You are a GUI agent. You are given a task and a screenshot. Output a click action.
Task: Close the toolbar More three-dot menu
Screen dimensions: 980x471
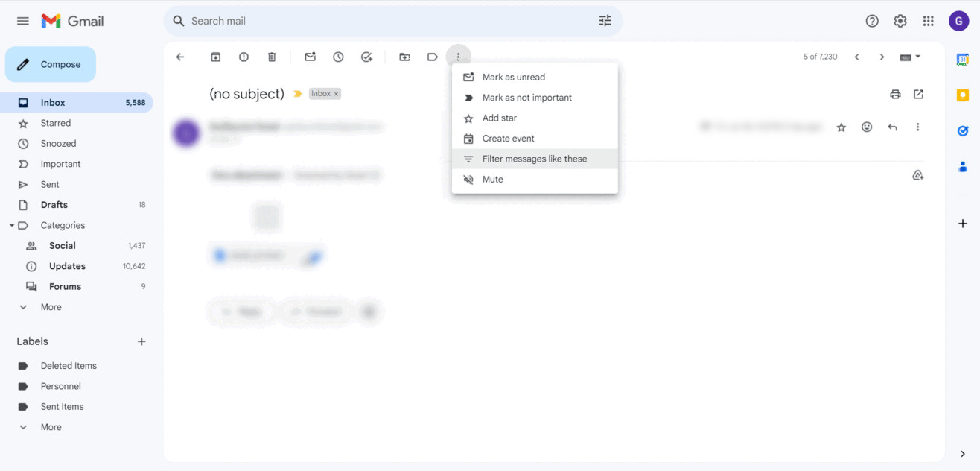[x=458, y=57]
